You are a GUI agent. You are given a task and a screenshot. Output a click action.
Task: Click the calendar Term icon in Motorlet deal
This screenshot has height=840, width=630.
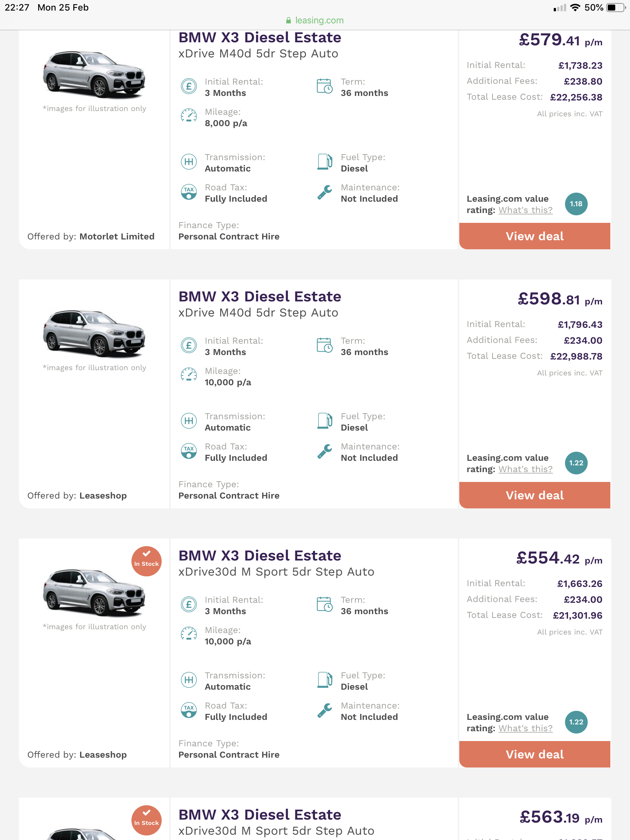pyautogui.click(x=324, y=86)
